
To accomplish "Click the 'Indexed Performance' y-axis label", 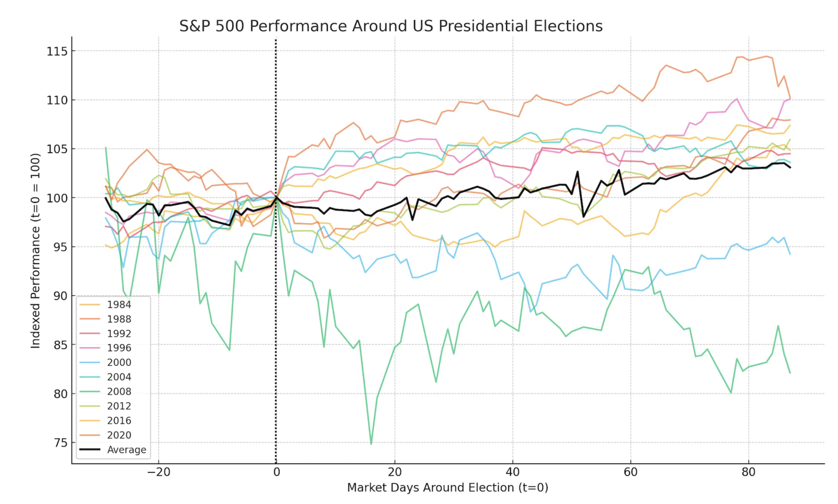I will point(36,250).
